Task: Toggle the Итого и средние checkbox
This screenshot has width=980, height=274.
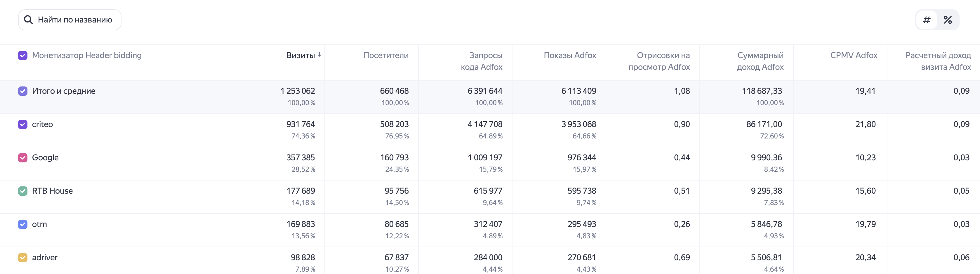Action: pyautogui.click(x=23, y=91)
